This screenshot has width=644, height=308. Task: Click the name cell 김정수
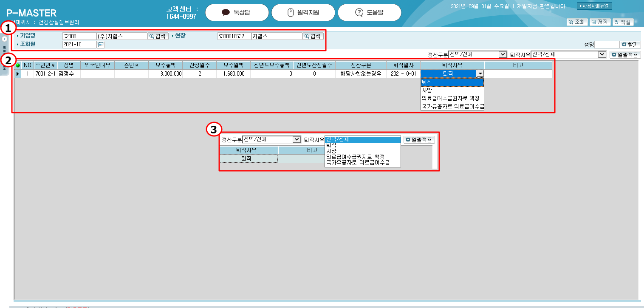(x=69, y=73)
